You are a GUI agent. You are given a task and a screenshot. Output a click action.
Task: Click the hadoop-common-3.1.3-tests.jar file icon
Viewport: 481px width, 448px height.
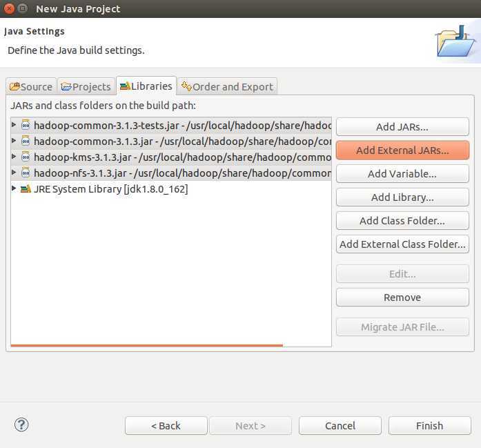(26, 125)
